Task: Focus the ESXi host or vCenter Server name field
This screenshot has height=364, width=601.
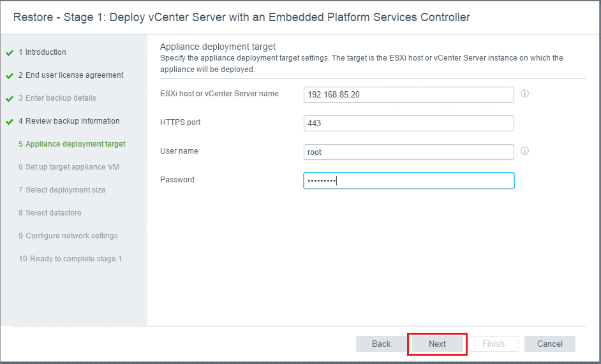Action: tap(408, 94)
